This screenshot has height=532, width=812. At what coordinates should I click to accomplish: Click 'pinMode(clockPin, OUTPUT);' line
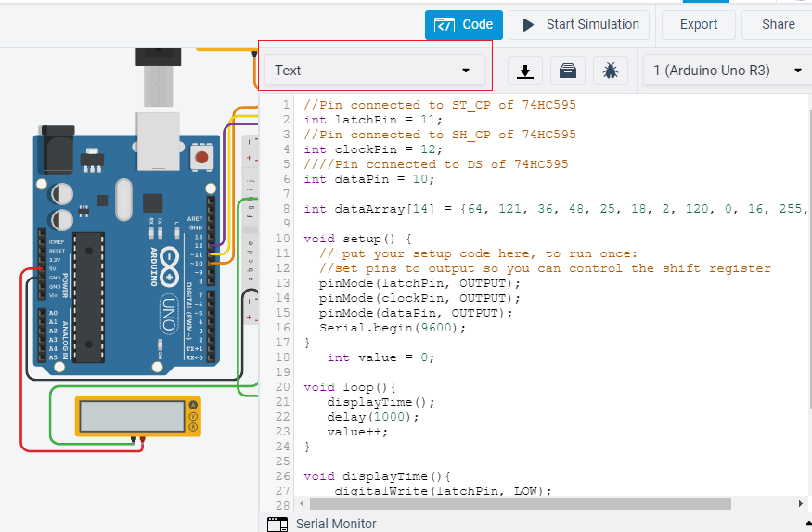(419, 298)
